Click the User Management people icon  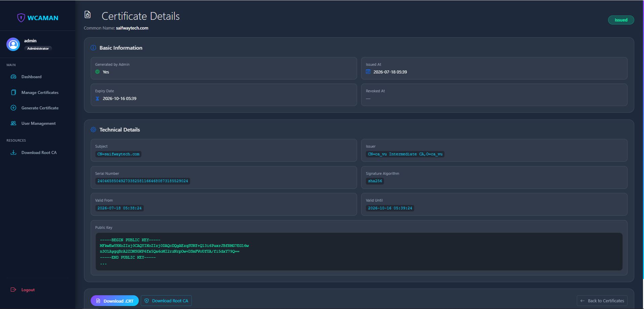point(13,123)
